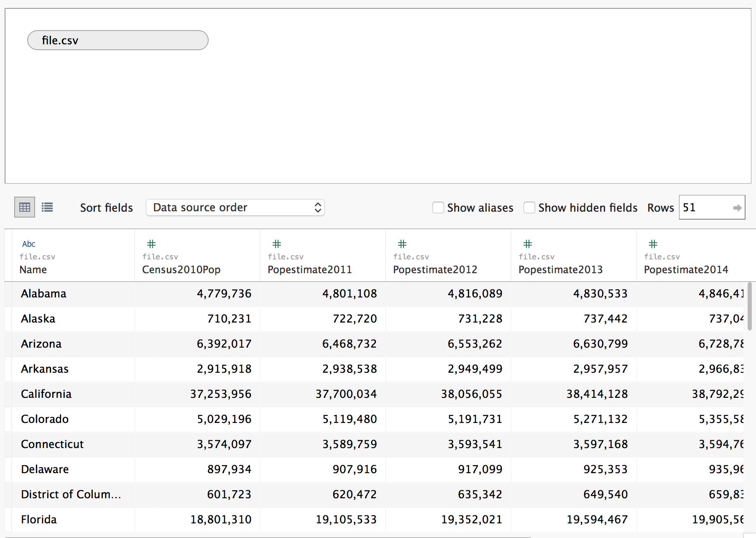Click the Popestimate2014 number type icon
The height and width of the screenshot is (538, 756).
point(653,244)
